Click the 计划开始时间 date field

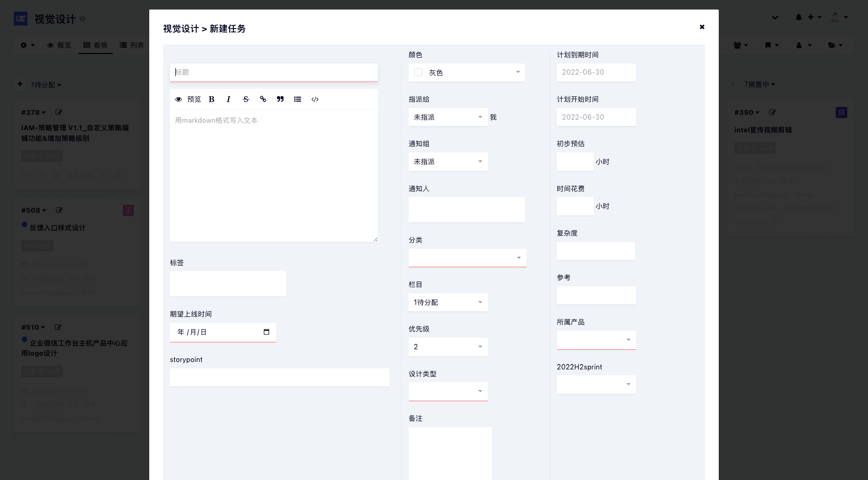pyautogui.click(x=596, y=117)
